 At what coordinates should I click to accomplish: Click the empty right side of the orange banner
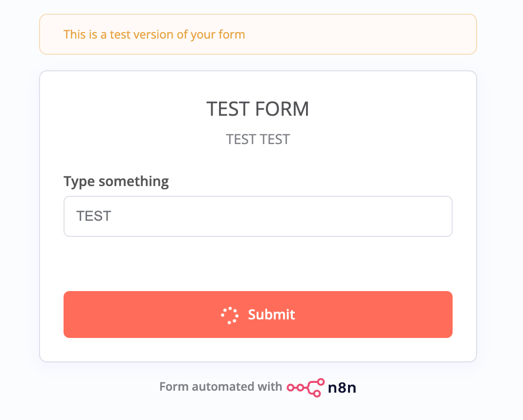coord(391,35)
